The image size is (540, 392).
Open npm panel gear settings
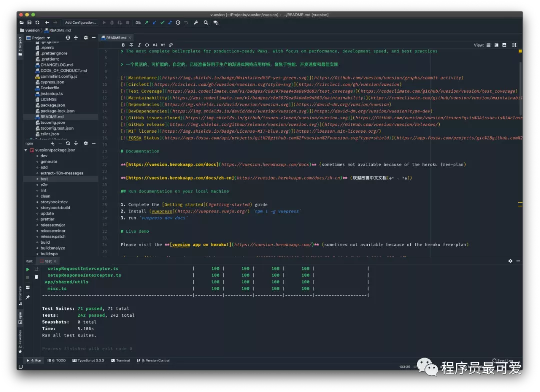(86, 143)
